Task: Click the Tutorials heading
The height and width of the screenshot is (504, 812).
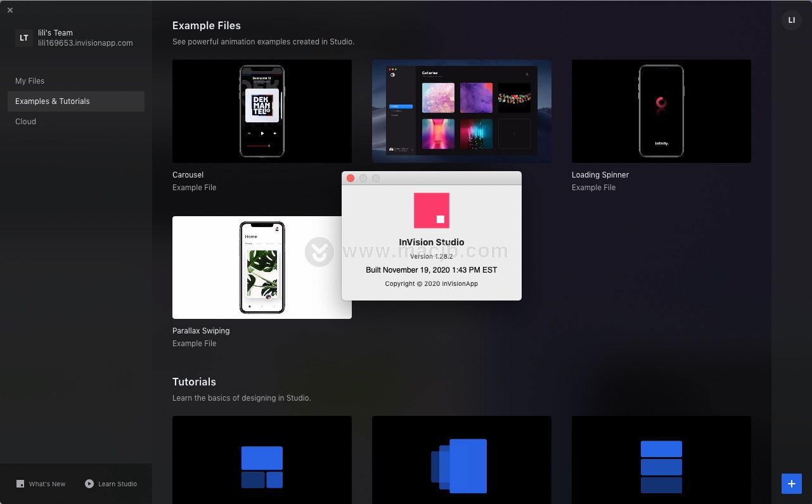Action: click(194, 382)
